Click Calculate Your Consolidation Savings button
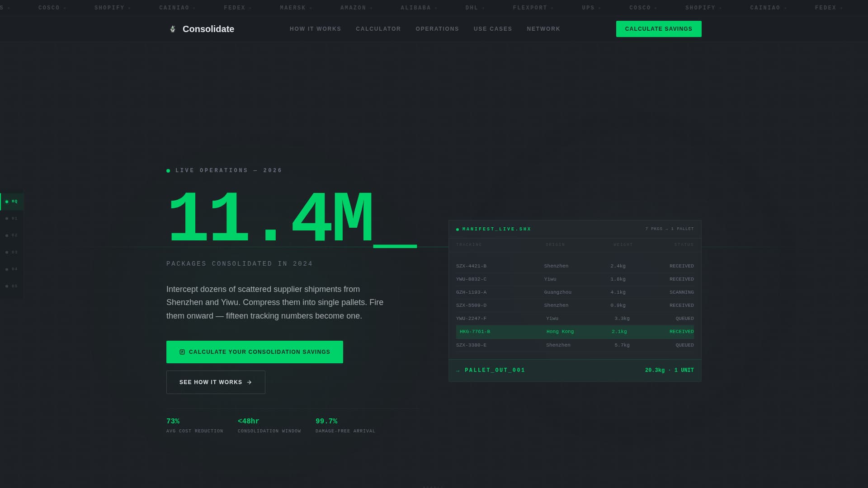868x488 pixels. pos(255,352)
